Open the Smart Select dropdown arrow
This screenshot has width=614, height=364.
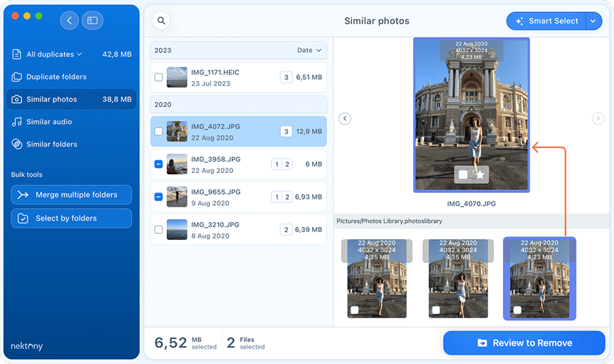click(593, 21)
